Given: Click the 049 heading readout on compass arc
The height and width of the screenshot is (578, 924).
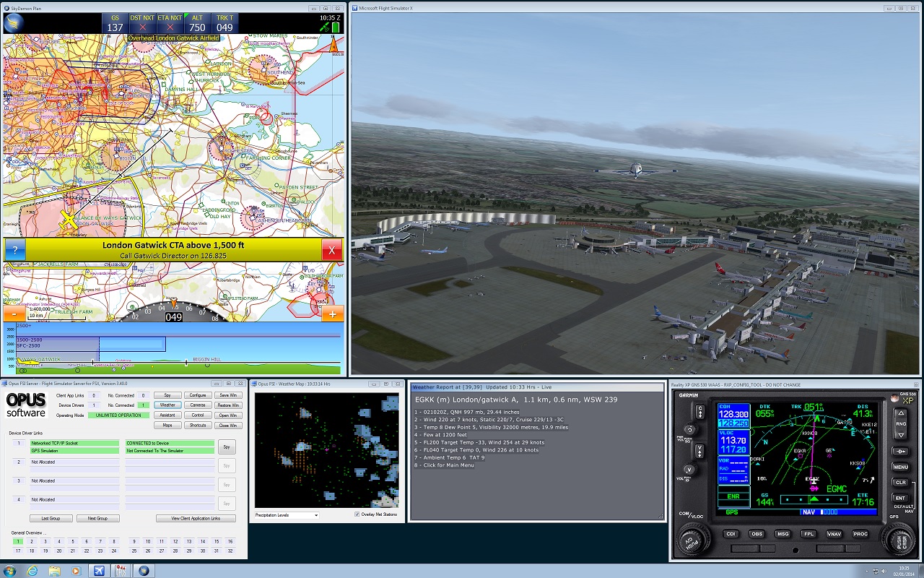Looking at the screenshot, I should click(x=173, y=316).
